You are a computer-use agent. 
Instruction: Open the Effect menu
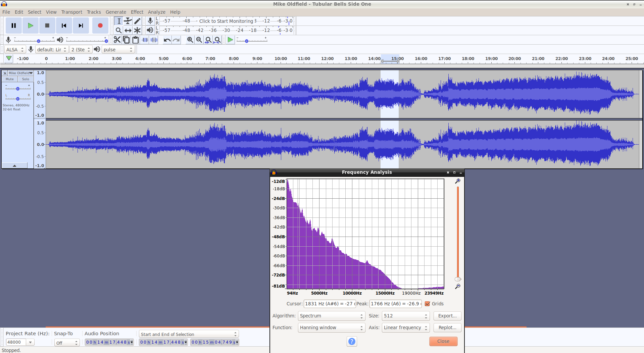click(137, 12)
